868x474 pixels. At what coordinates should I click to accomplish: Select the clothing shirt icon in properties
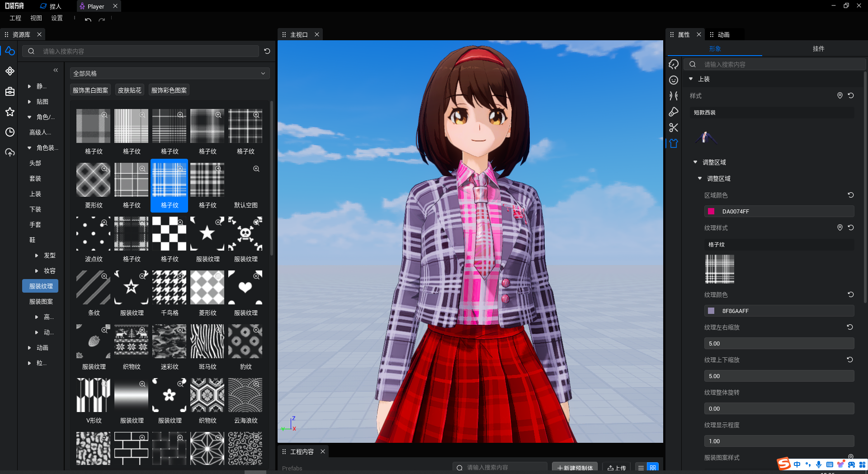[674, 143]
